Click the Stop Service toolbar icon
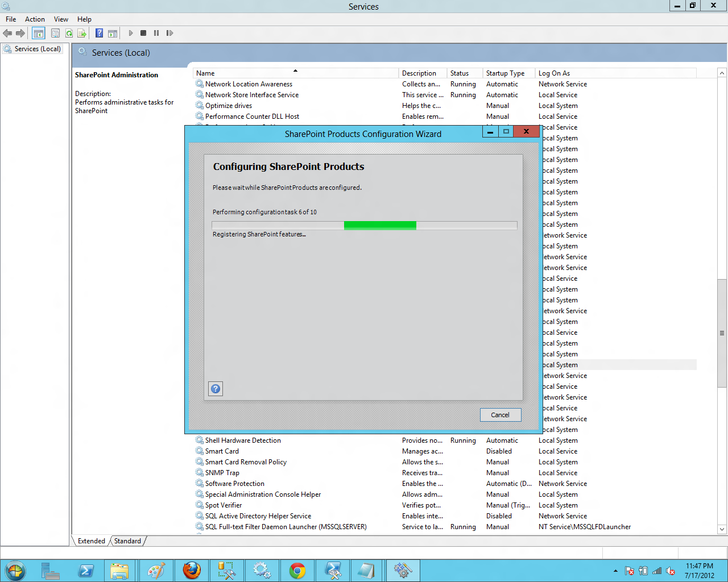This screenshot has height=582, width=728. (144, 33)
